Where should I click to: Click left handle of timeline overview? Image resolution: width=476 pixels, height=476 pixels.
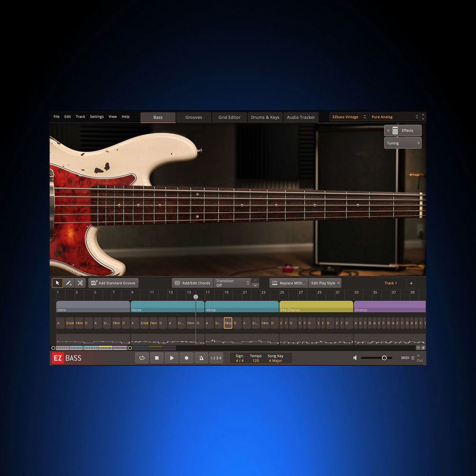(x=53, y=348)
